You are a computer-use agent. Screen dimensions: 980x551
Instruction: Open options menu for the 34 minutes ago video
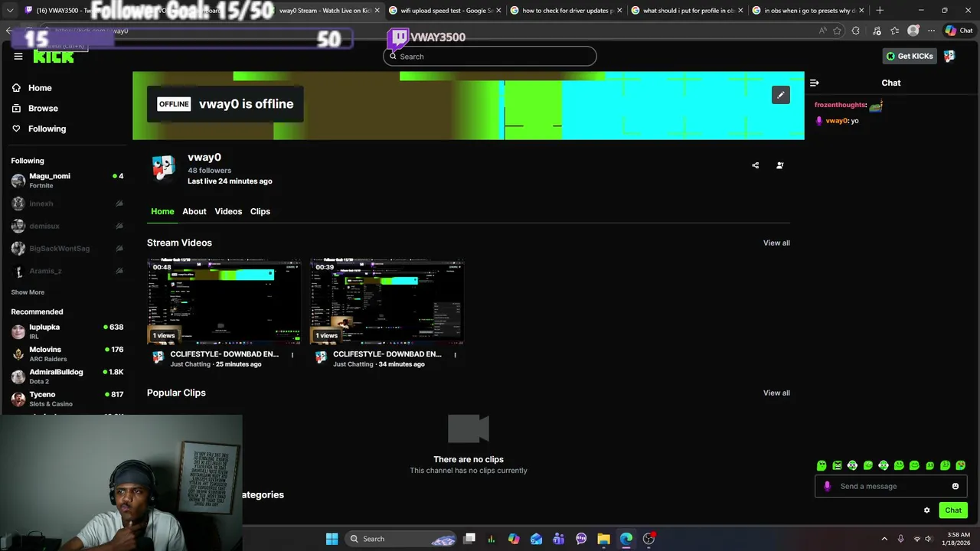click(x=456, y=355)
